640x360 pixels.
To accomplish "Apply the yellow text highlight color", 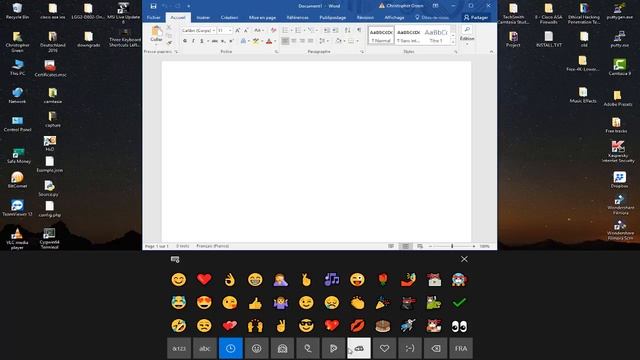I will [x=256, y=41].
